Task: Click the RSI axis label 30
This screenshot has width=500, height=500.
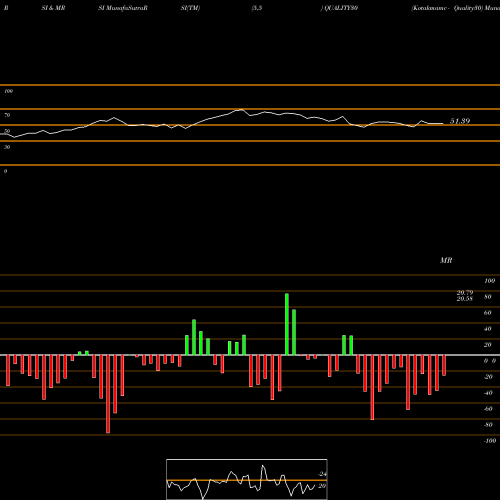Action: (7, 147)
